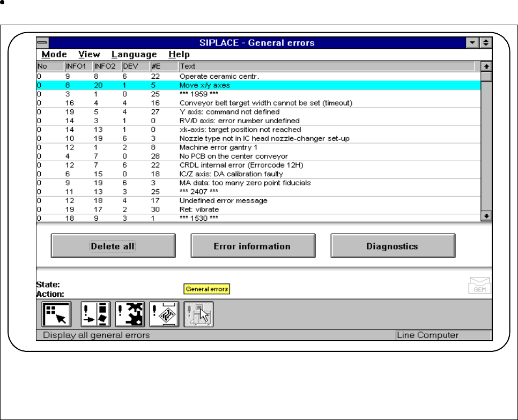
Task: Select row 'Conveyor belt target width cannot be set'
Action: (258, 103)
